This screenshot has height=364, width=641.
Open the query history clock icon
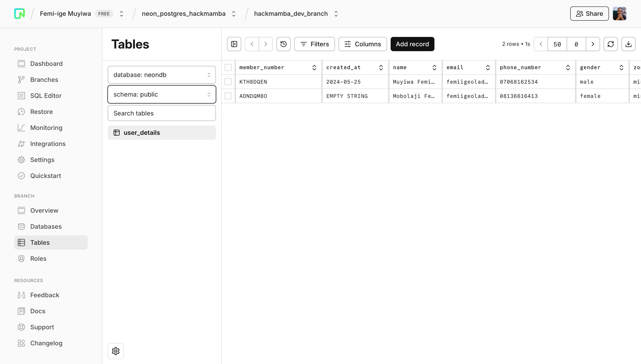pyautogui.click(x=283, y=44)
